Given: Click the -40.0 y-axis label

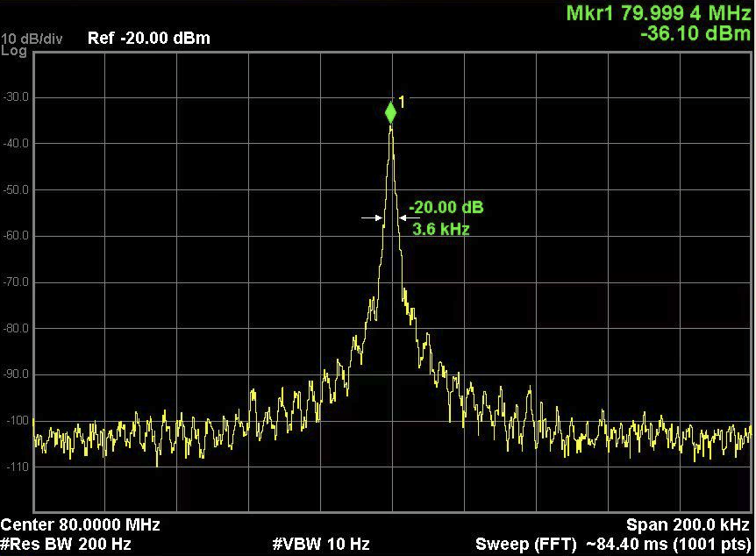Looking at the screenshot, I should click(x=16, y=143).
